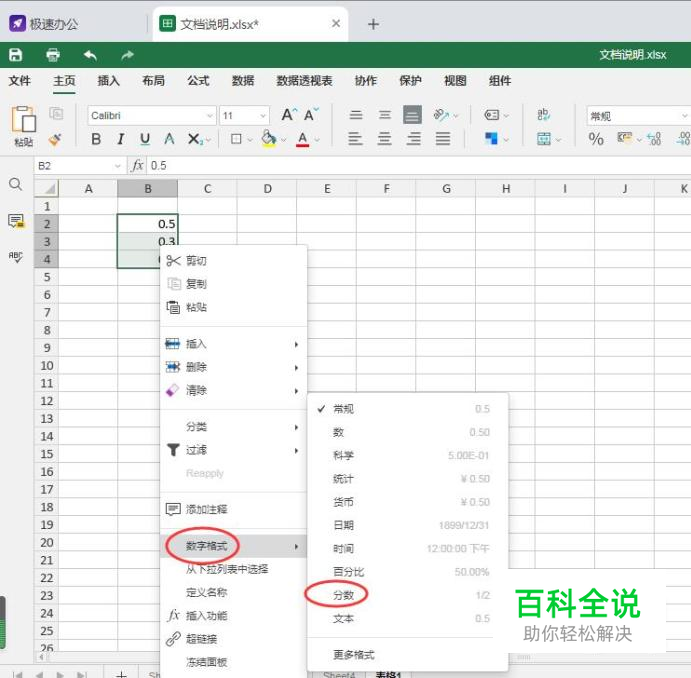Switch to the 公式 ribbon tab
Screen dimensions: 691x678
click(198, 81)
